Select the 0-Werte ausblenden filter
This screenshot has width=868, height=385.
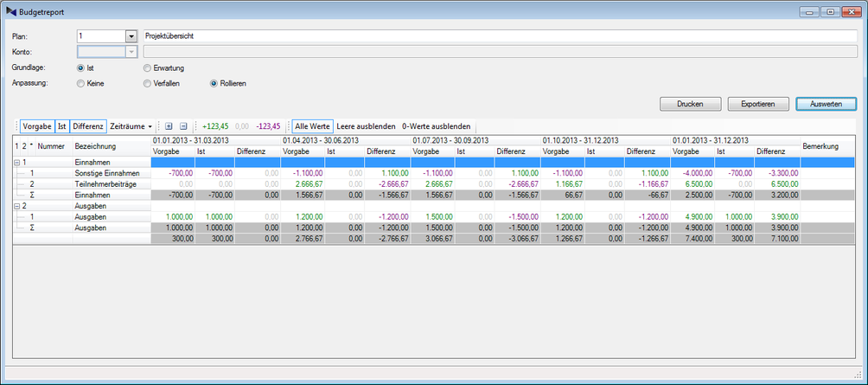point(437,126)
